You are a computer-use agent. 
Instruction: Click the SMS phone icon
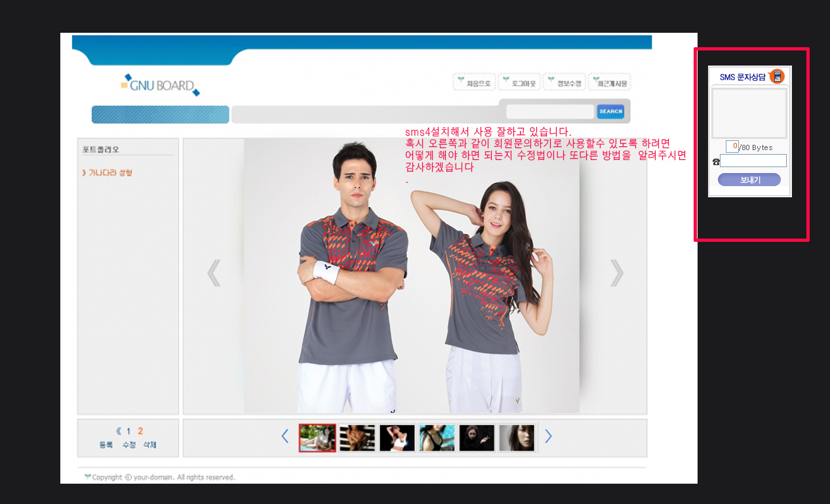tap(777, 77)
